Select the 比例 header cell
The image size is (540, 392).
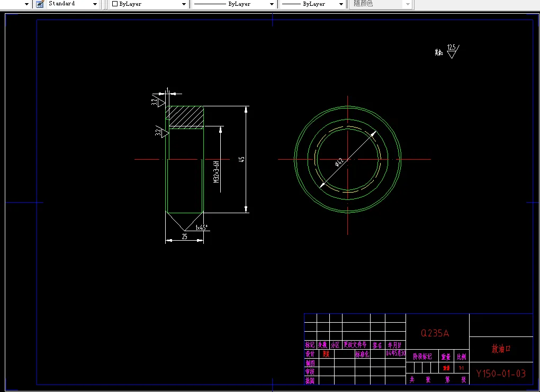point(462,357)
